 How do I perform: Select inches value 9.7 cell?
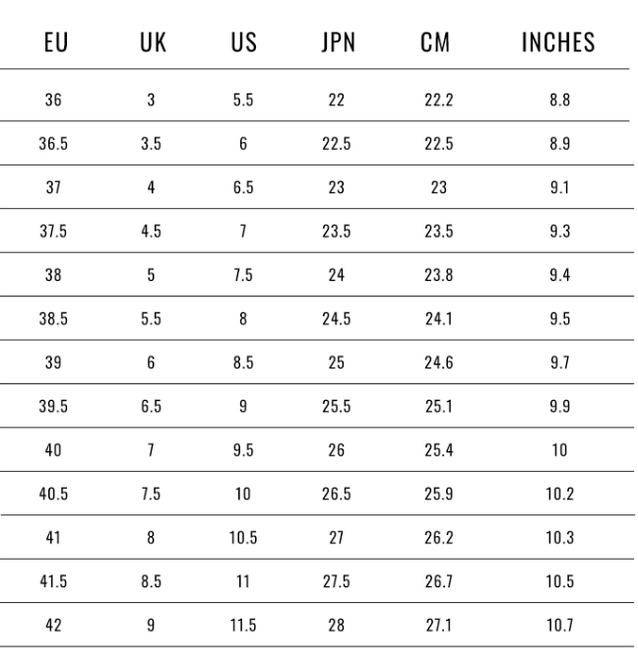pos(559,363)
